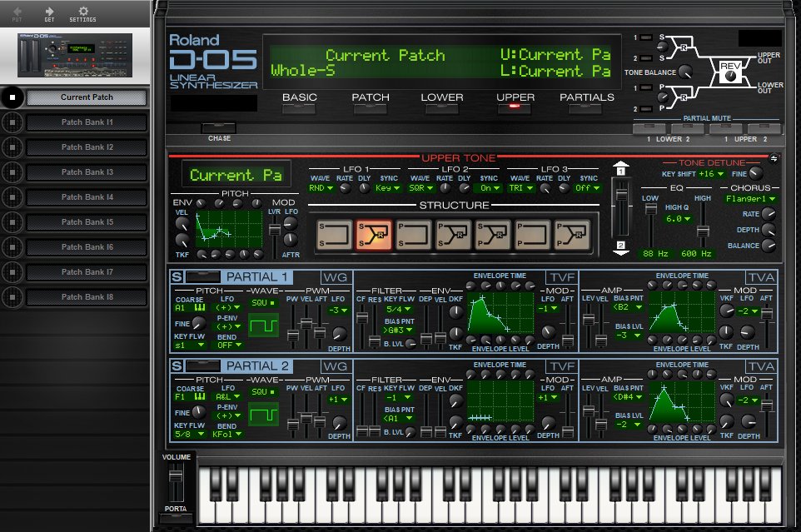Image resolution: width=801 pixels, height=532 pixels.
Task: Open the LFO 1 wave RND dropdown
Action: coord(321,188)
